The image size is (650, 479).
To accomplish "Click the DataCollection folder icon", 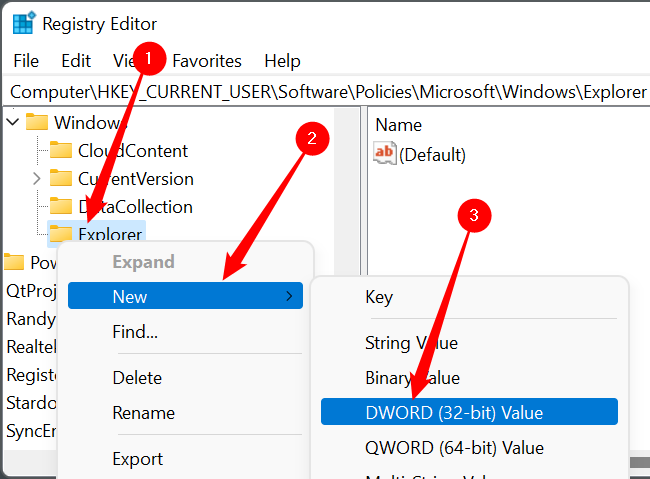I will 61,207.
